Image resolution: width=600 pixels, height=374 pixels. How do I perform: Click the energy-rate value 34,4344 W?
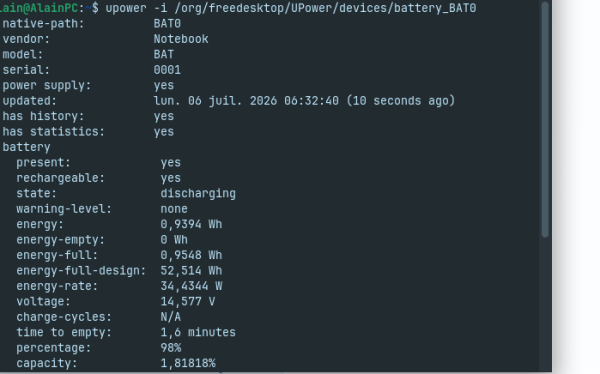click(191, 286)
